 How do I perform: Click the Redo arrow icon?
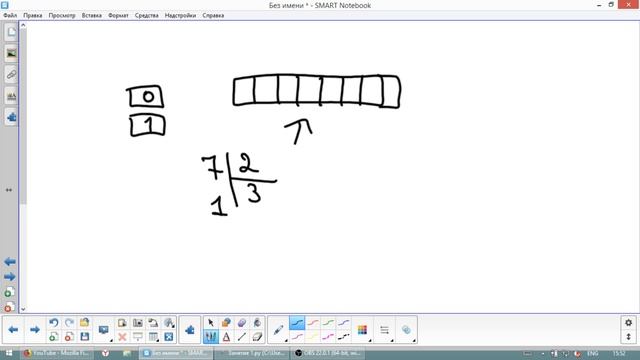(69, 323)
